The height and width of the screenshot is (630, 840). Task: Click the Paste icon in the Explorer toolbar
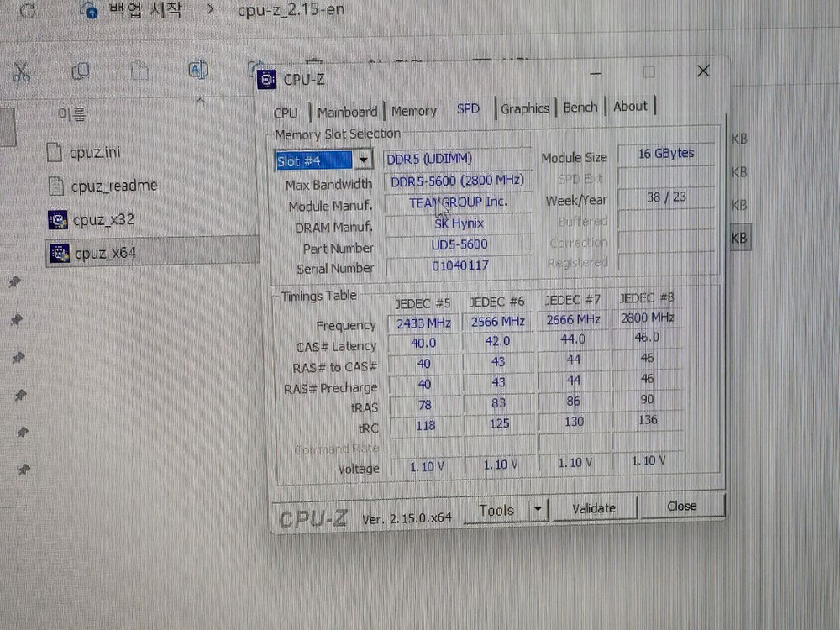pos(139,72)
